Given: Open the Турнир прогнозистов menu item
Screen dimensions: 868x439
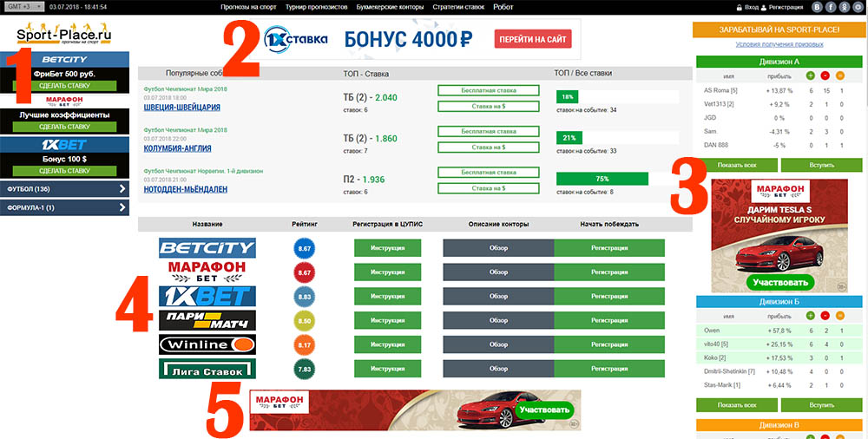Looking at the screenshot, I should [x=316, y=7].
